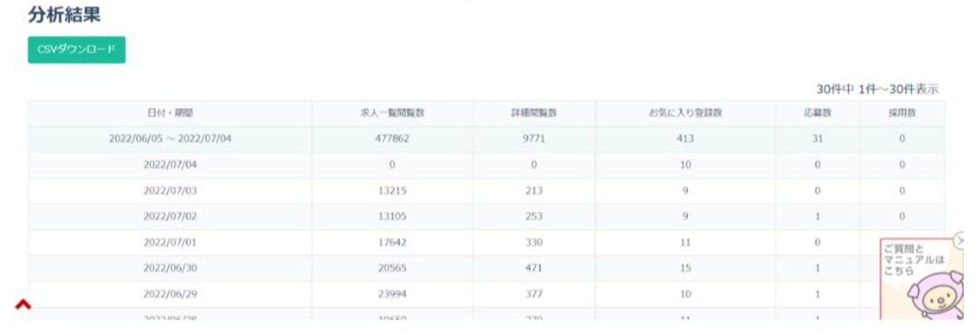Click the 詳細閲覧数 column header

tap(534, 113)
